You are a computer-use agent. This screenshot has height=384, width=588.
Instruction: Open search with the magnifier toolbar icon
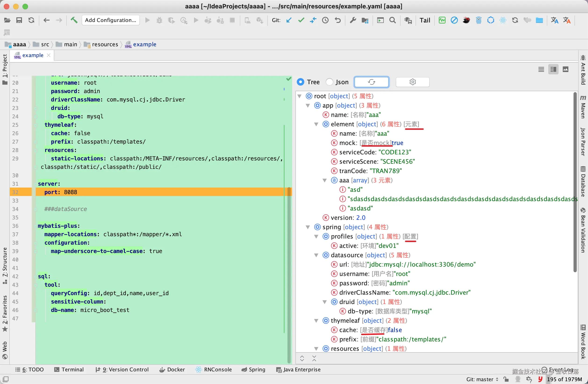click(x=393, y=20)
